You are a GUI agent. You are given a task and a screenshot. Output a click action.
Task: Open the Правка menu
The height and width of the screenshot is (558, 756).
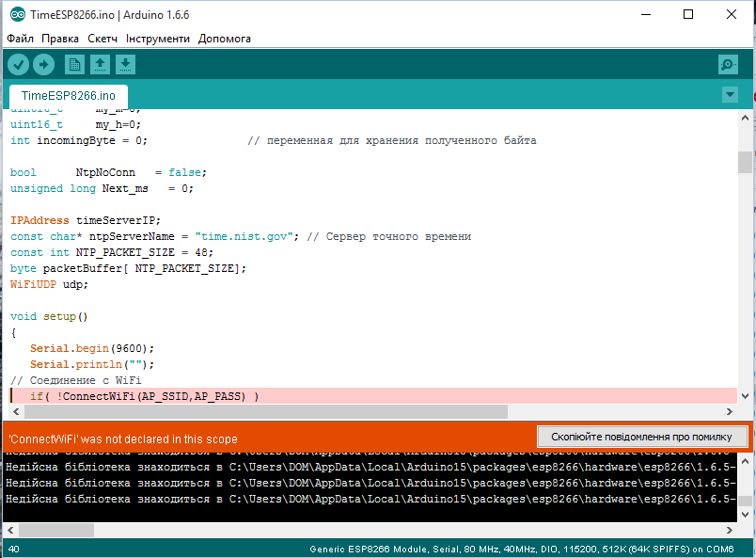click(x=60, y=39)
